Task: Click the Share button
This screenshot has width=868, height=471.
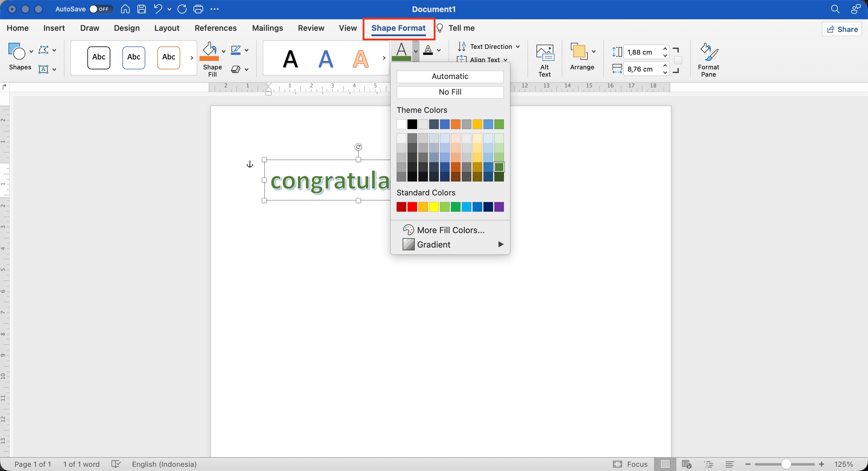Action: pos(842,29)
